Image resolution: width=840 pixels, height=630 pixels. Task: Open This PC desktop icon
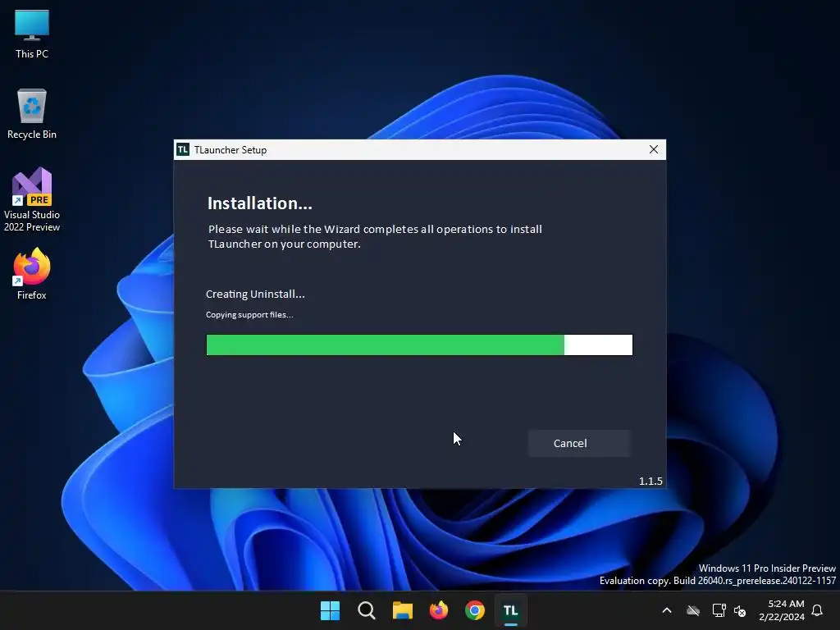32,34
